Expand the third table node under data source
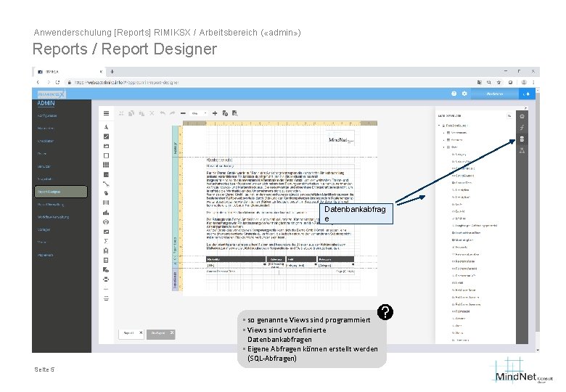This screenshot has width=566, height=392. pos(444,147)
